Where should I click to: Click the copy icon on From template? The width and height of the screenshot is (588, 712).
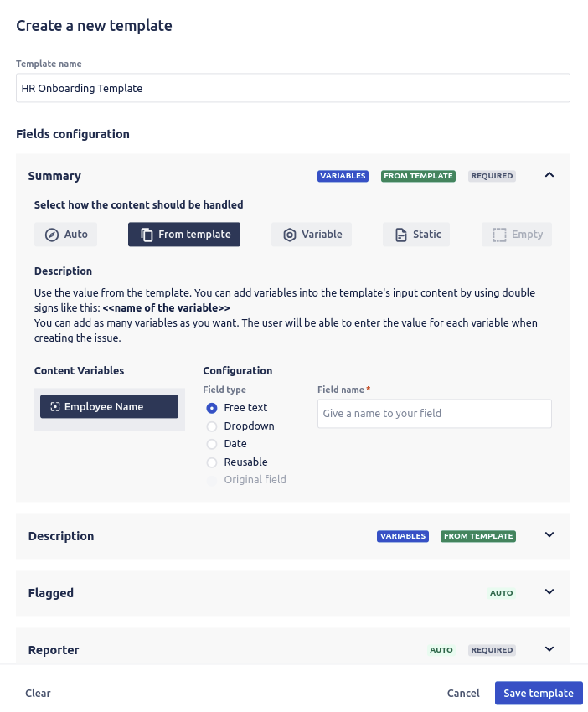147,235
